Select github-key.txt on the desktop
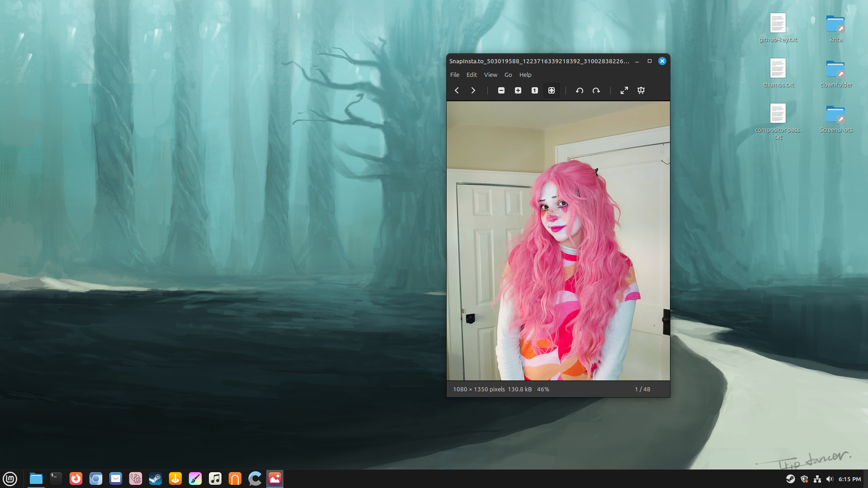The height and width of the screenshot is (488, 868). click(x=778, y=28)
